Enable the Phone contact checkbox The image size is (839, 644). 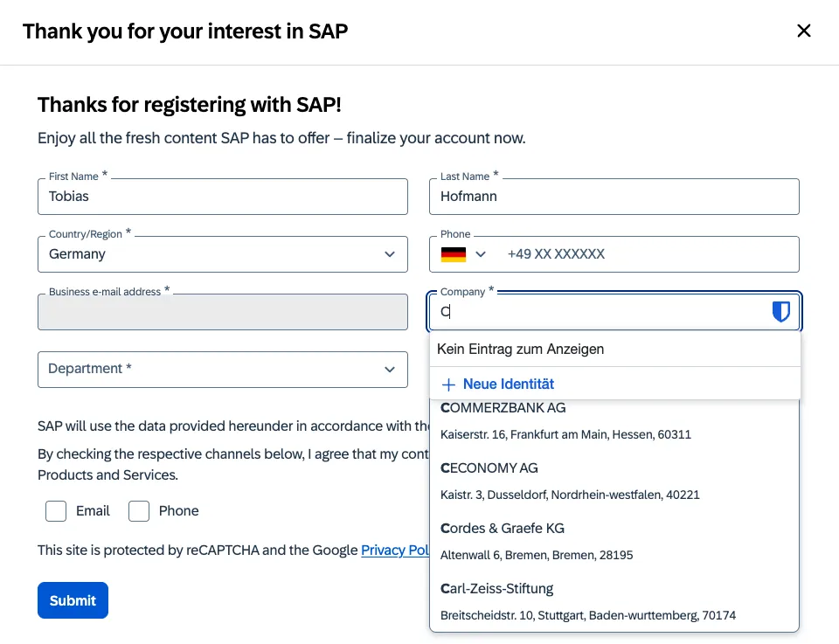(139, 510)
